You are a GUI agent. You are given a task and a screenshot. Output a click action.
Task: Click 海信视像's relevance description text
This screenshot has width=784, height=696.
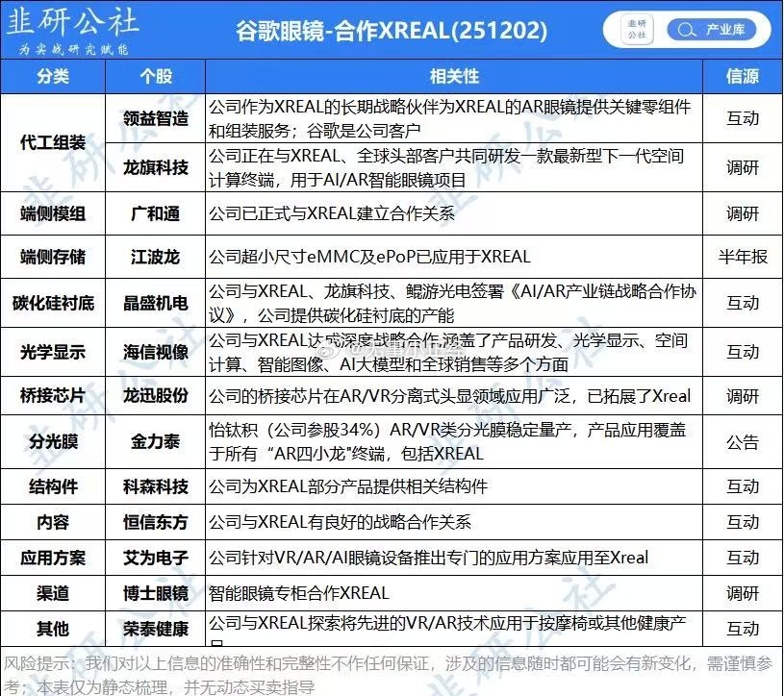click(x=448, y=352)
